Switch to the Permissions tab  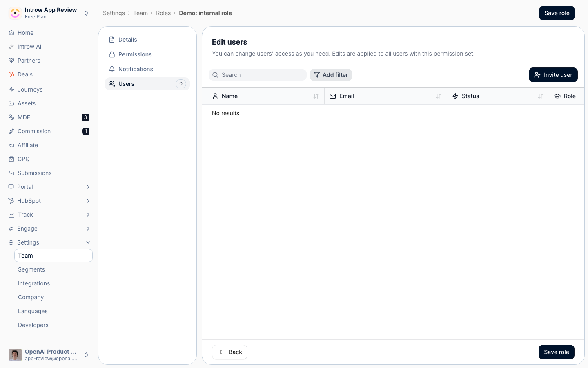pyautogui.click(x=147, y=54)
